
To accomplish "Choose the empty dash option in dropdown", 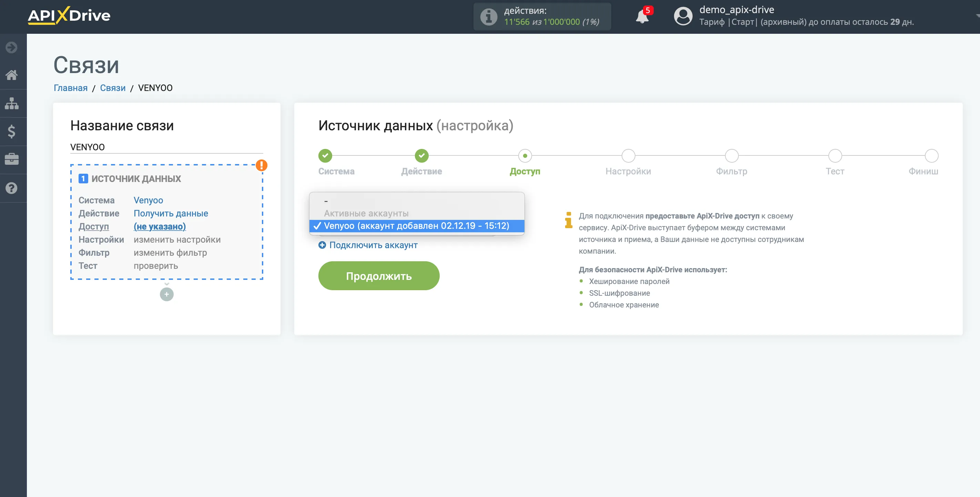I will [x=417, y=201].
